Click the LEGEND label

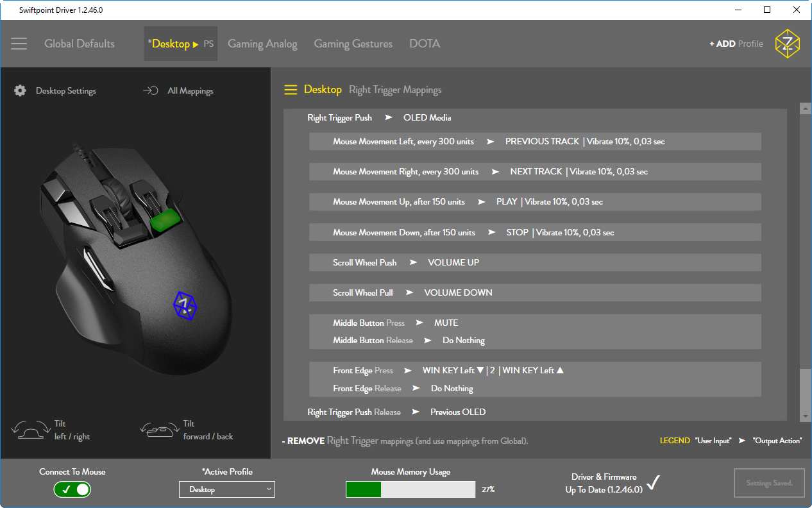click(675, 441)
